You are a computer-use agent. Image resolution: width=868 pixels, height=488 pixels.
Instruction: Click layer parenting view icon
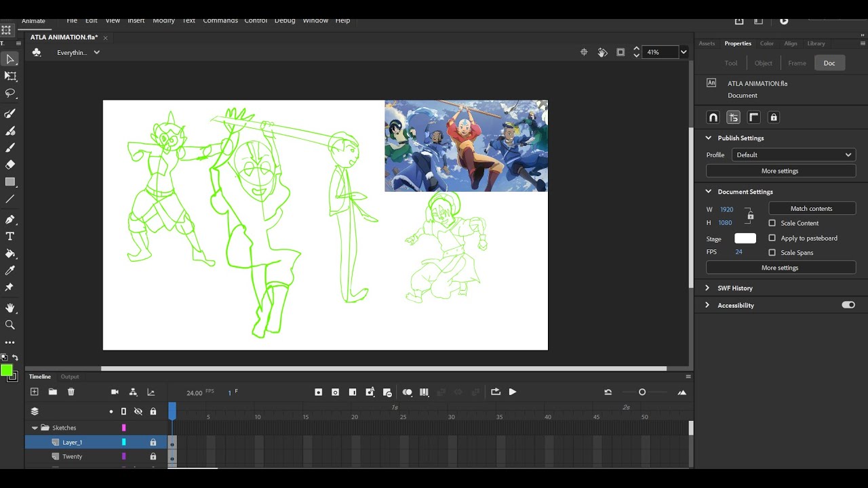point(133,392)
